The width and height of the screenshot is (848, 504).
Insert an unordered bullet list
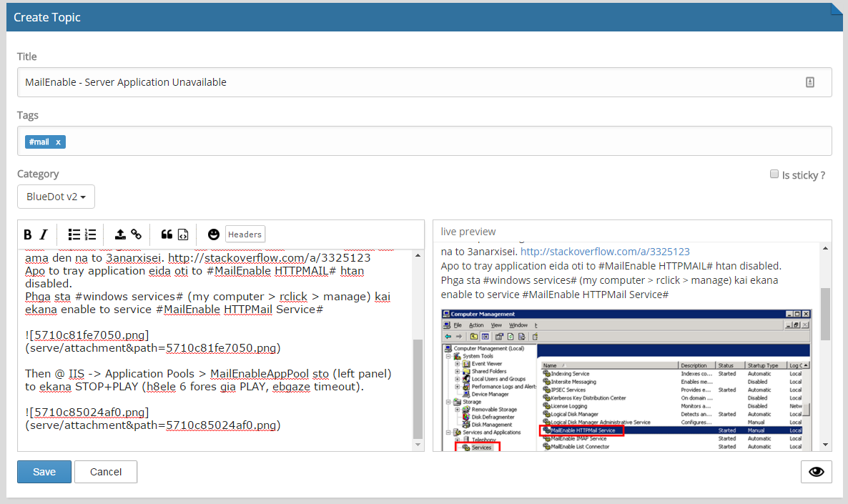click(x=74, y=234)
